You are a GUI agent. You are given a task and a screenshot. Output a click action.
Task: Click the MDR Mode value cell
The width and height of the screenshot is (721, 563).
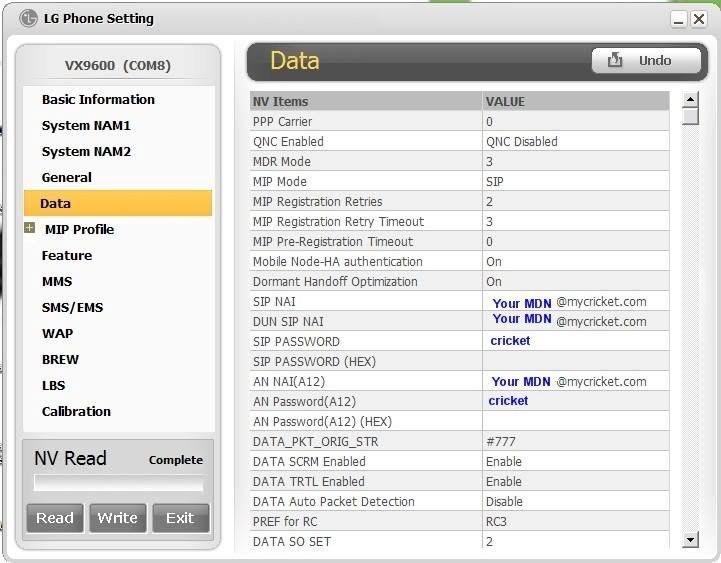(576, 161)
